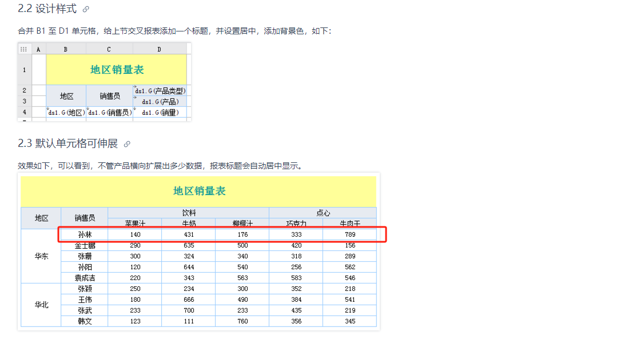644x339 pixels.
Task: Click the yellow 地区销量表 title in the preview table
Action: pos(199,191)
